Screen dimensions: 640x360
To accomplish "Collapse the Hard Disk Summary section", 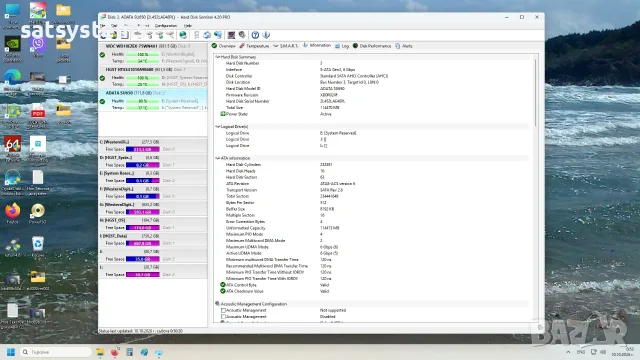I will tap(218, 57).
